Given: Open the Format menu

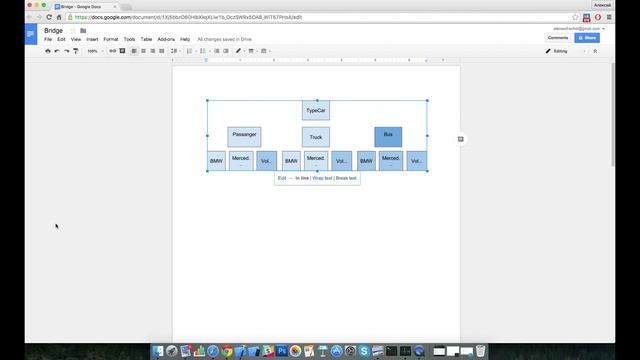Looking at the screenshot, I should click(x=111, y=39).
